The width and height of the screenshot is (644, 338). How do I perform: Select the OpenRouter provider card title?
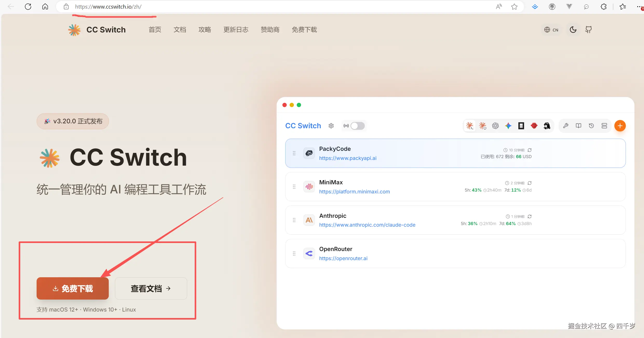click(336, 249)
